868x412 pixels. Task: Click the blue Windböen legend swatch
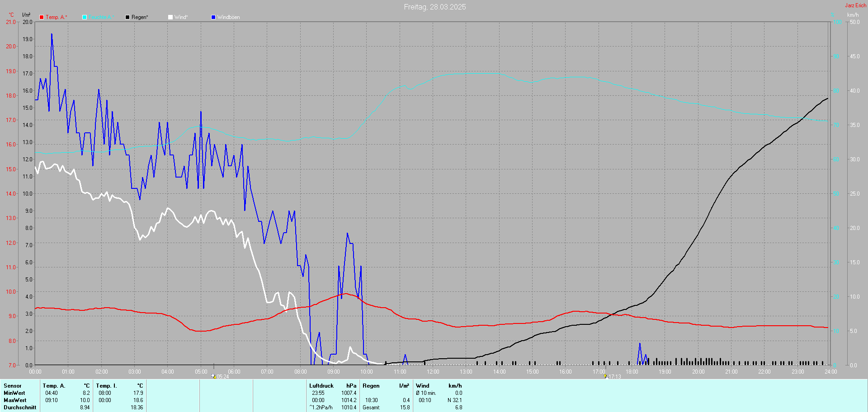(213, 17)
